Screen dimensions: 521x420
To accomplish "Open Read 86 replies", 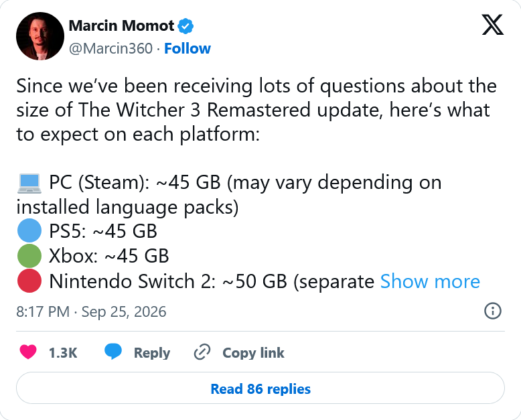I will click(260, 388).
